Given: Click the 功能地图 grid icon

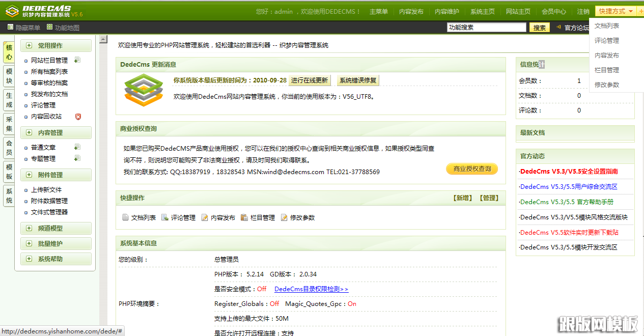Looking at the screenshot, I should (x=49, y=27).
